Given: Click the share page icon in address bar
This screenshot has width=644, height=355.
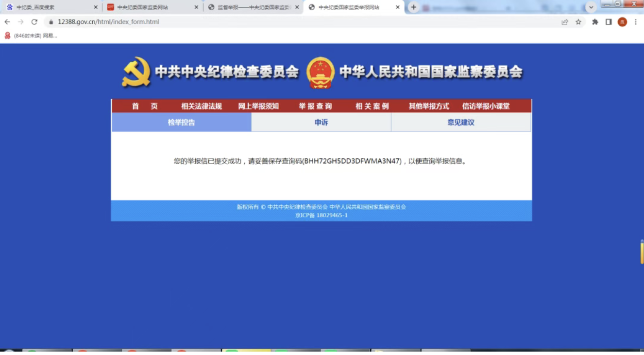Looking at the screenshot, I should 565,22.
